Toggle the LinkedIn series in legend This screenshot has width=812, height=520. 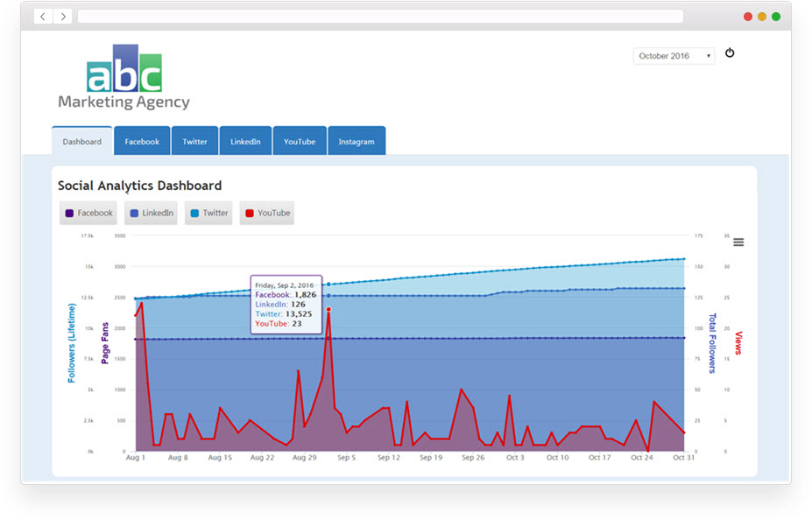(152, 213)
